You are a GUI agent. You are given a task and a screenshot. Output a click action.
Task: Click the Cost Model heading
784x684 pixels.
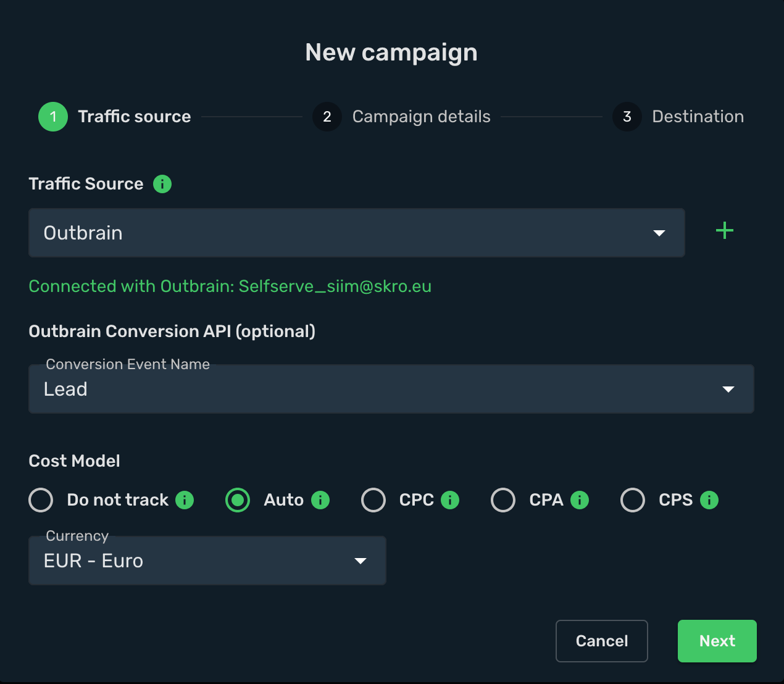[x=74, y=461]
